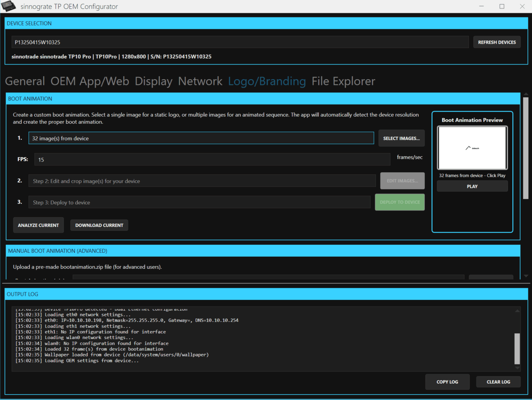Switch to the Display tab

pyautogui.click(x=153, y=81)
